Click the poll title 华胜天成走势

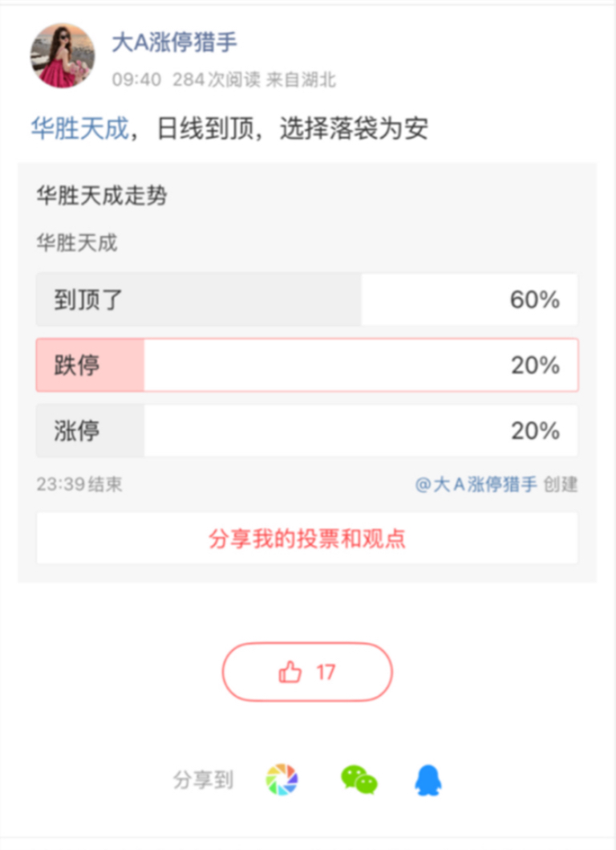tap(102, 195)
